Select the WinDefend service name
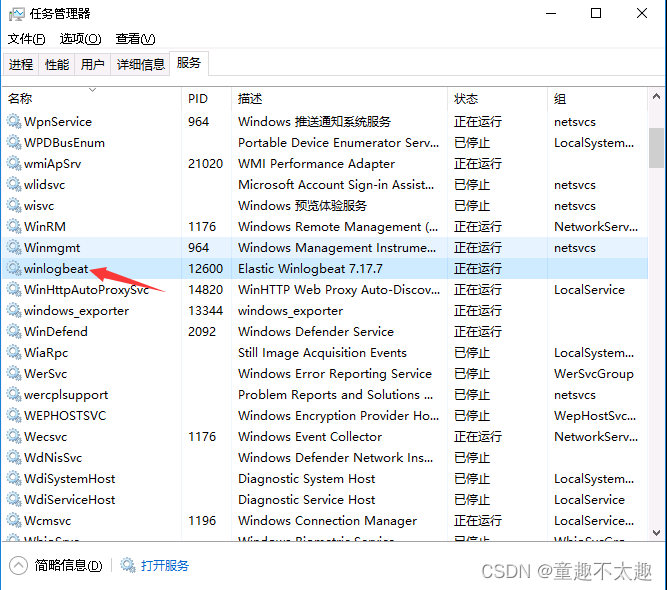Viewport: 667px width, 590px height. (56, 332)
